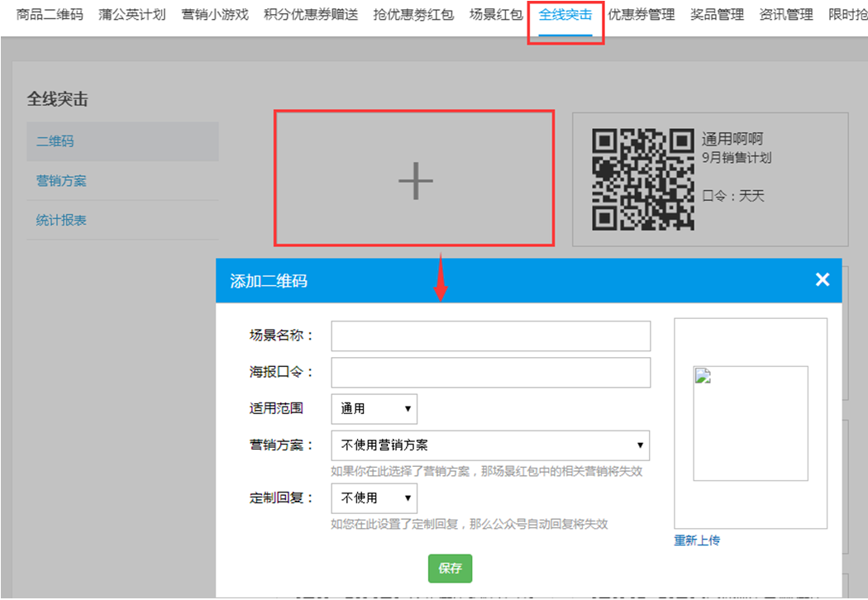Close the 添加二维码 dialog with X
The height and width of the screenshot is (600, 868).
[822, 279]
